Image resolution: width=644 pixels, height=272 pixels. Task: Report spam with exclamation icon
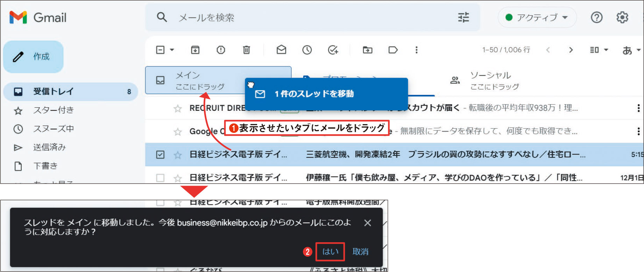pos(221,50)
